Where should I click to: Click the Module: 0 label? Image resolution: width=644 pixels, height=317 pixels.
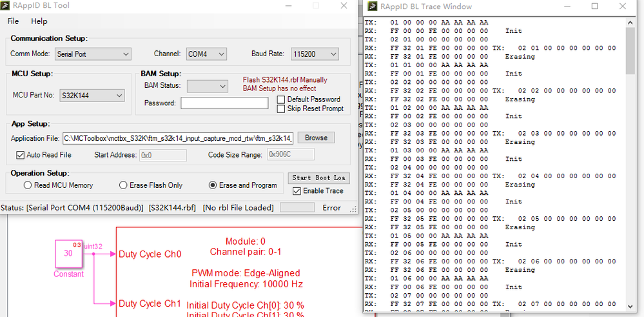click(246, 241)
